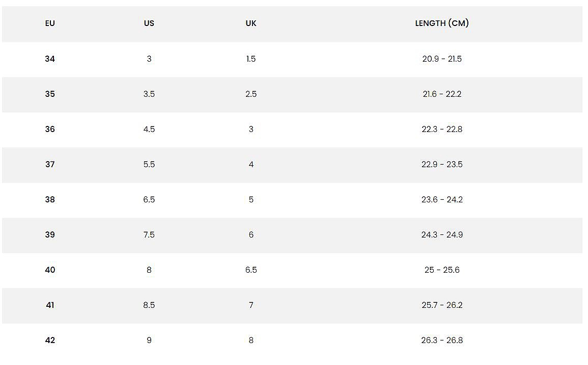This screenshot has width=588, height=365.
Task: Click the UK column header
Action: click(251, 23)
